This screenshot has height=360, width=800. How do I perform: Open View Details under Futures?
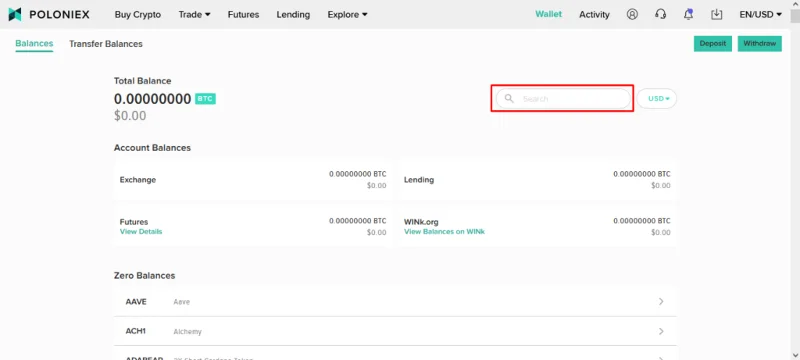(x=141, y=232)
